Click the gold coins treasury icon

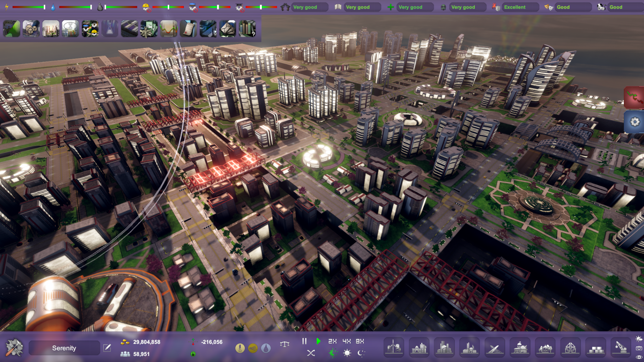(x=125, y=342)
